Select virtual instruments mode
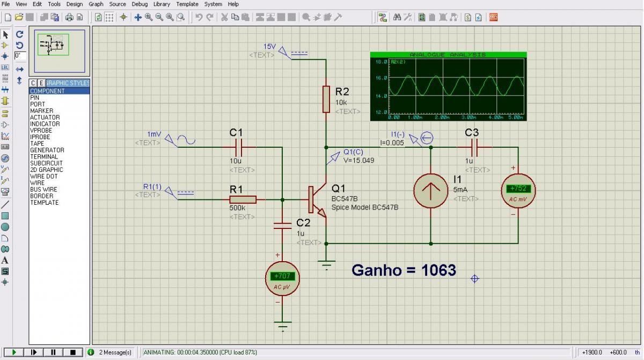This screenshot has width=644, height=360. 5,192
